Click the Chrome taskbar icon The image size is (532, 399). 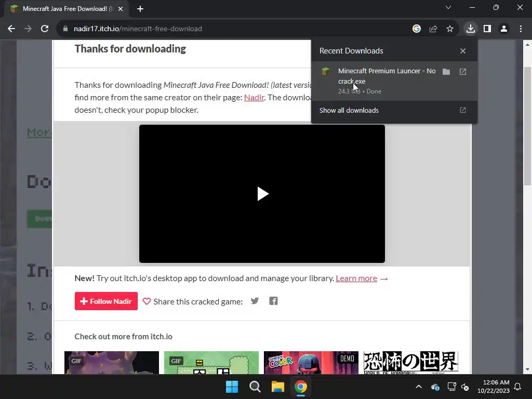[301, 387]
